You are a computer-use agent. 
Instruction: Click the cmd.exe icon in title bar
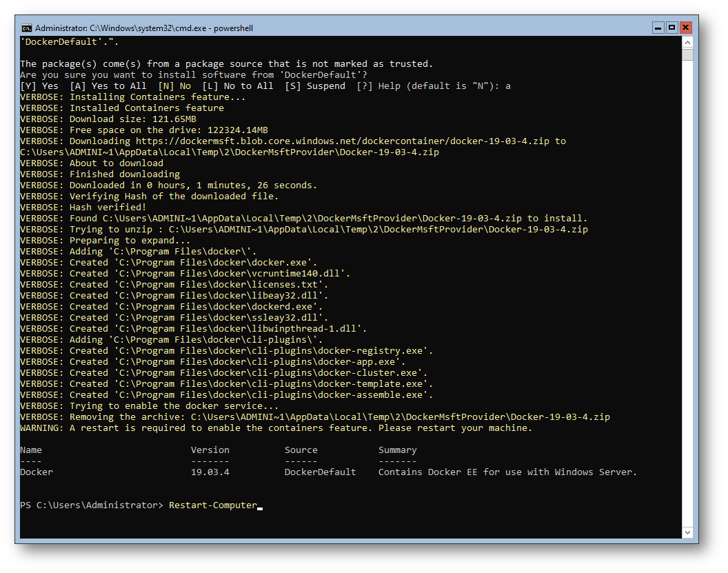(x=26, y=28)
